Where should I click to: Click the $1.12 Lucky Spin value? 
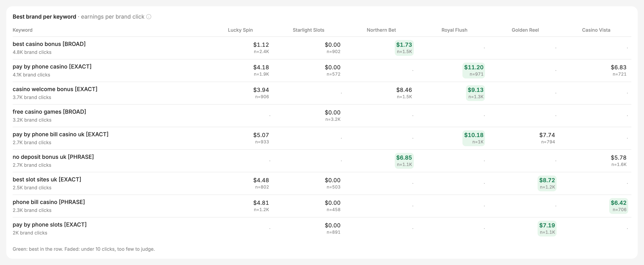pos(261,45)
